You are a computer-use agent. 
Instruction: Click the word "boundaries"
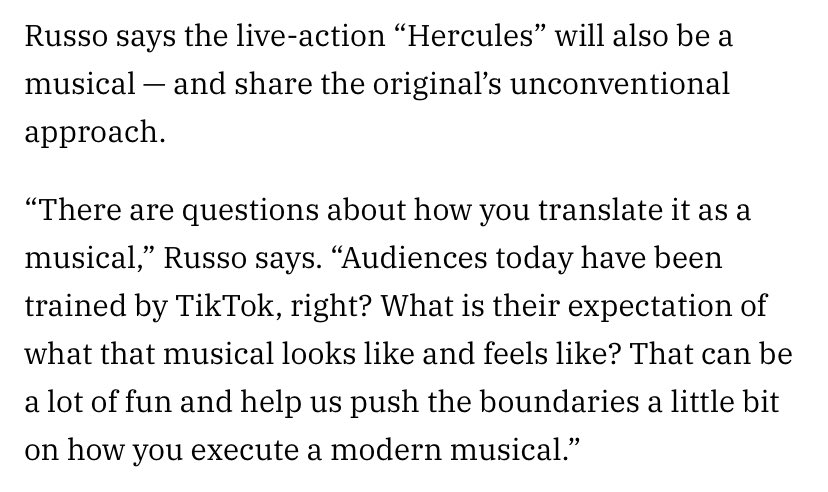[560, 402]
